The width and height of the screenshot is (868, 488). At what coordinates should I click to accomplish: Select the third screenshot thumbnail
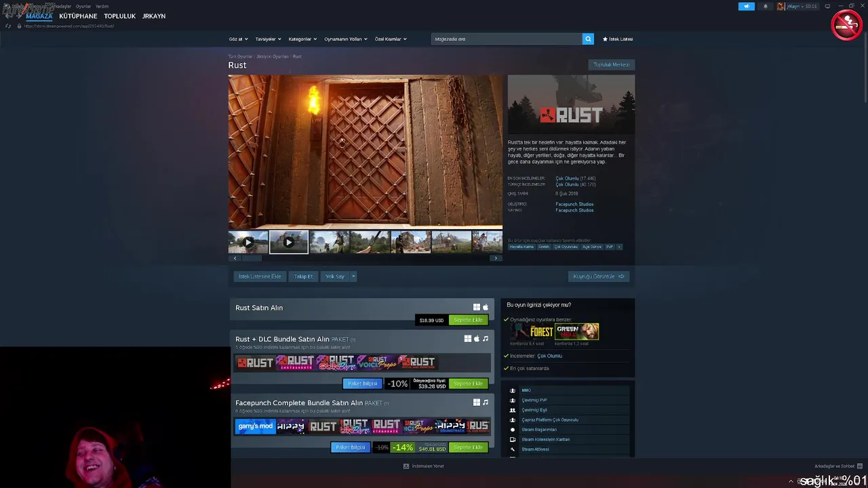[x=330, y=242]
